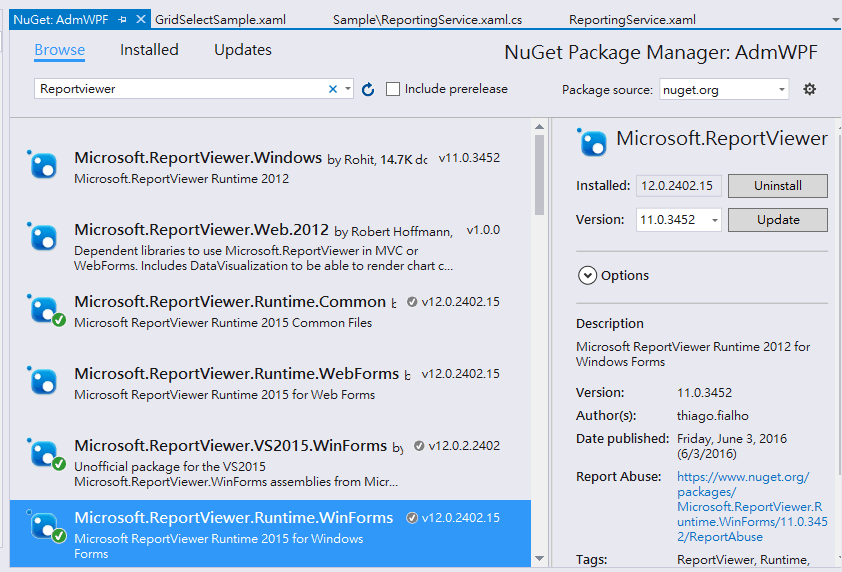Click the Microsoft.ReportViewer.Runtime.Common package icon

[43, 310]
